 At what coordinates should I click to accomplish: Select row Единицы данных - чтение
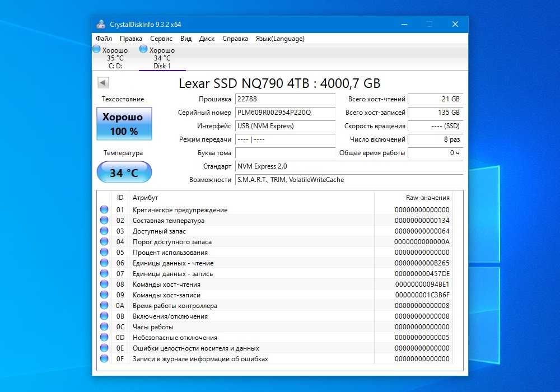tap(275, 263)
